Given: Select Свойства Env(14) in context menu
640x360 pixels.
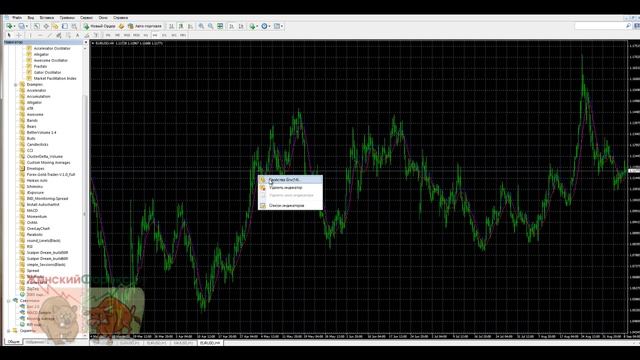Looking at the screenshot, I should pos(290,180).
